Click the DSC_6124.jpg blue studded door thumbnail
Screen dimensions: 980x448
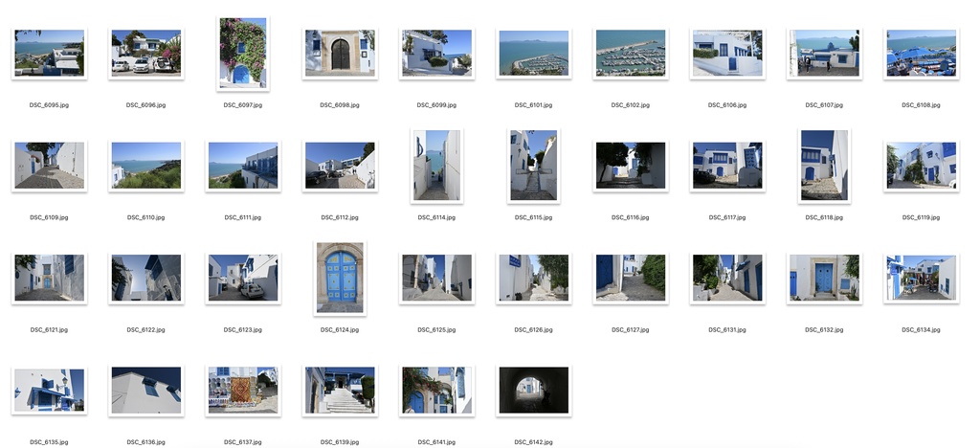[340, 278]
